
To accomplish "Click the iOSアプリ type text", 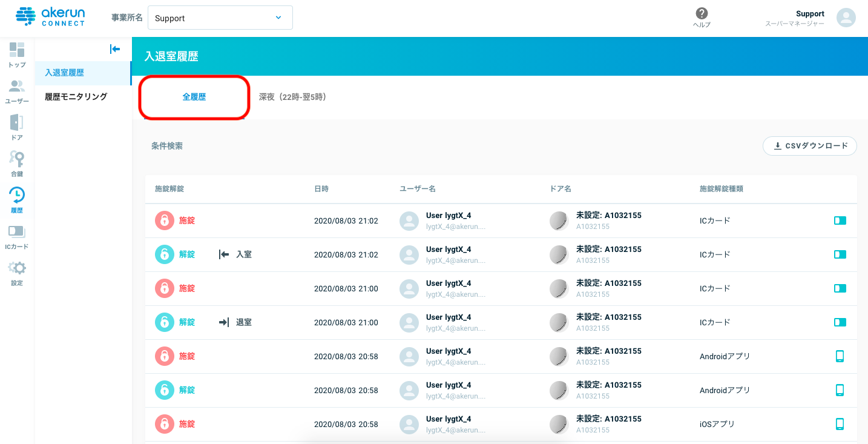I will [x=717, y=424].
